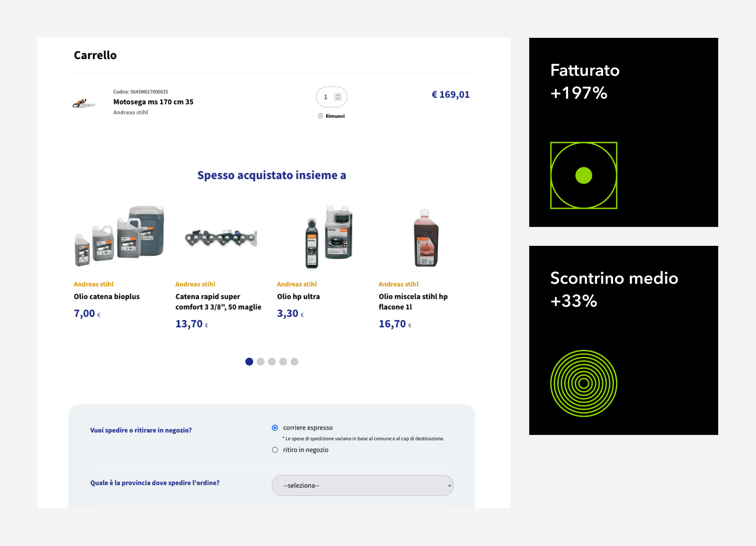756x546 pixels.
Task: Go to the second carousel page dot
Action: point(261,362)
